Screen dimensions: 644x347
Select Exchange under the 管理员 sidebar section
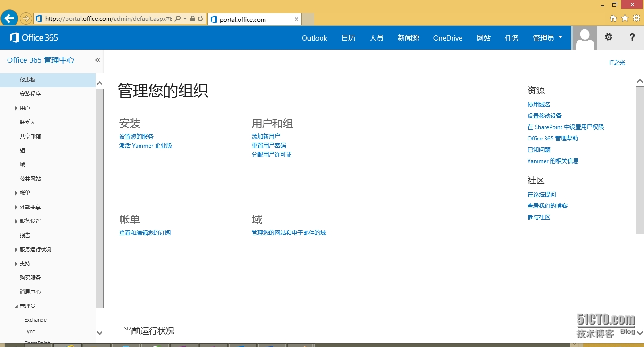point(35,320)
